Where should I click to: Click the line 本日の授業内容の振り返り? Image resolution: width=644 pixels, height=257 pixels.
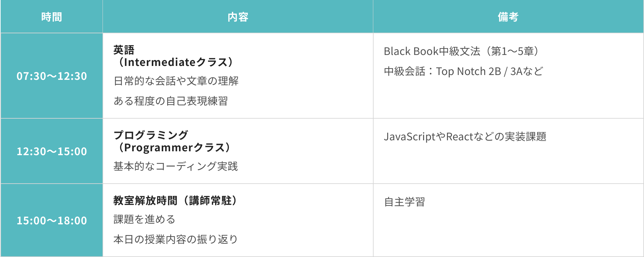176,239
